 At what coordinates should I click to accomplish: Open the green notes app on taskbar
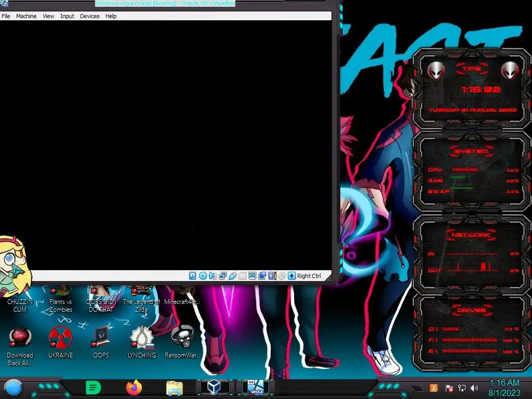tap(94, 388)
